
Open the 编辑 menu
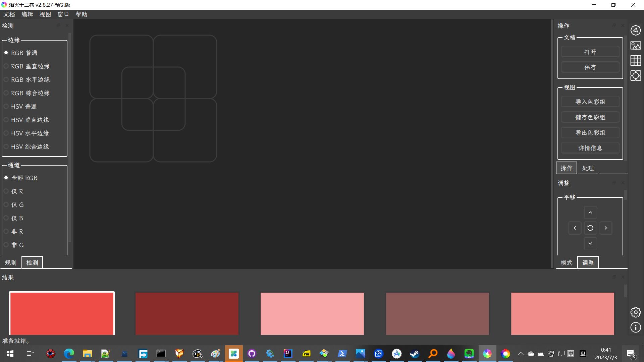pos(27,14)
